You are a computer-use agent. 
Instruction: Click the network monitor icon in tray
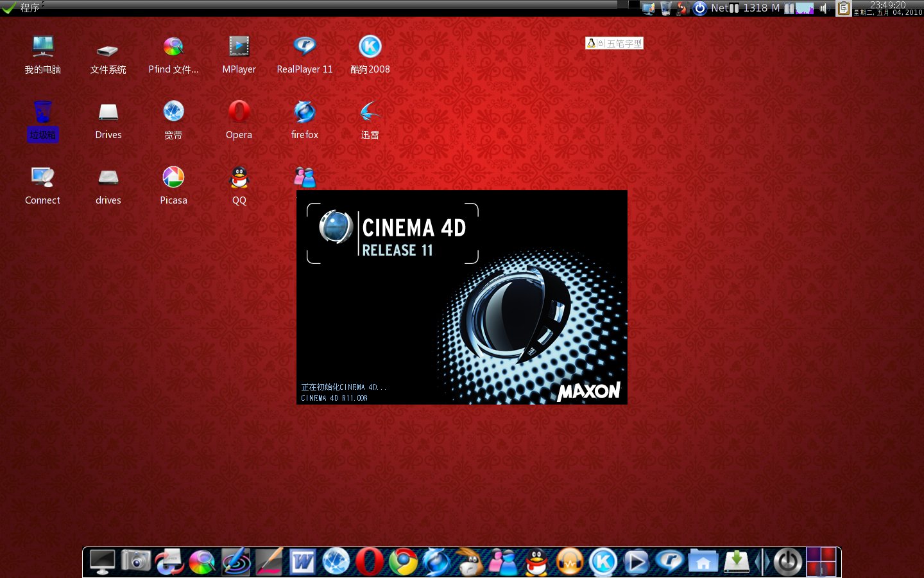point(649,8)
